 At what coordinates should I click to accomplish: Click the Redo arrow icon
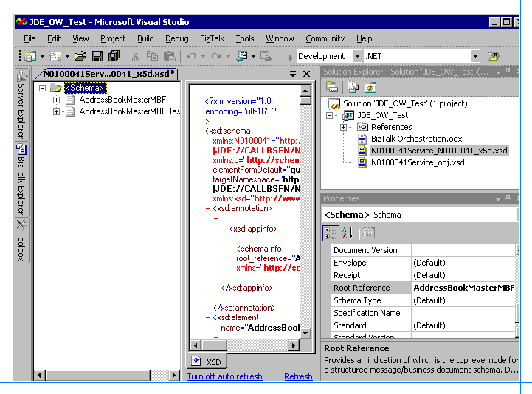[x=216, y=56]
